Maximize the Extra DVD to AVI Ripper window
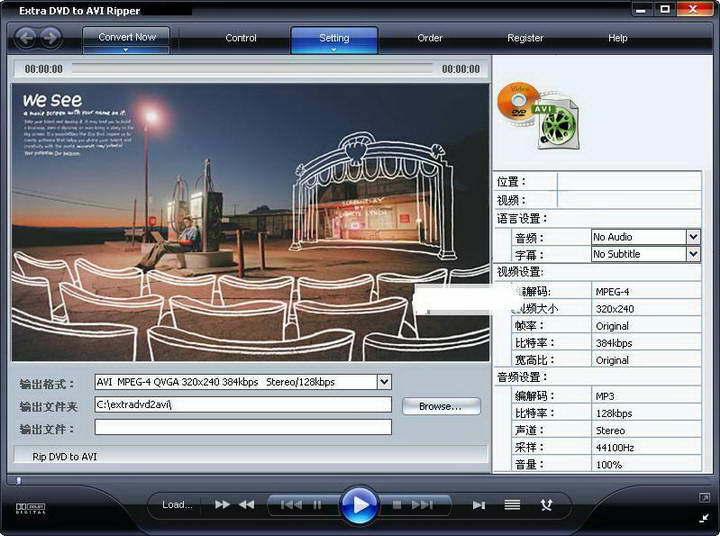 point(665,9)
